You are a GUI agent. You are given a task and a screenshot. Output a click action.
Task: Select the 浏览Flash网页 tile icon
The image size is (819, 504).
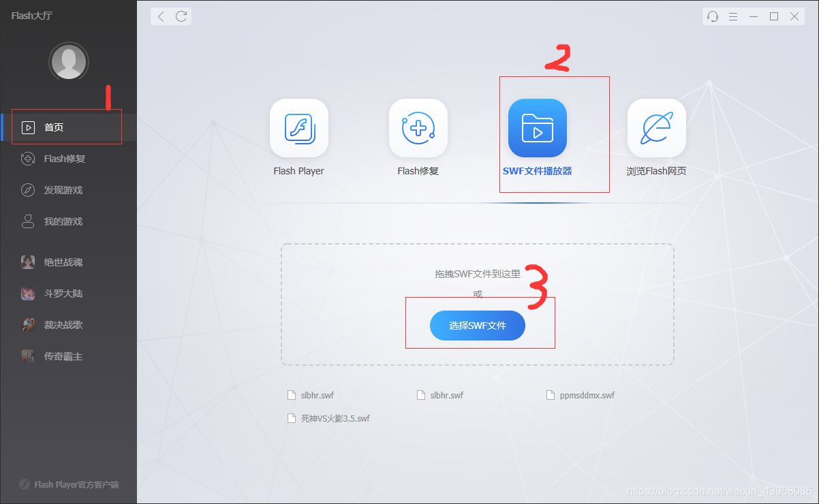coord(657,128)
